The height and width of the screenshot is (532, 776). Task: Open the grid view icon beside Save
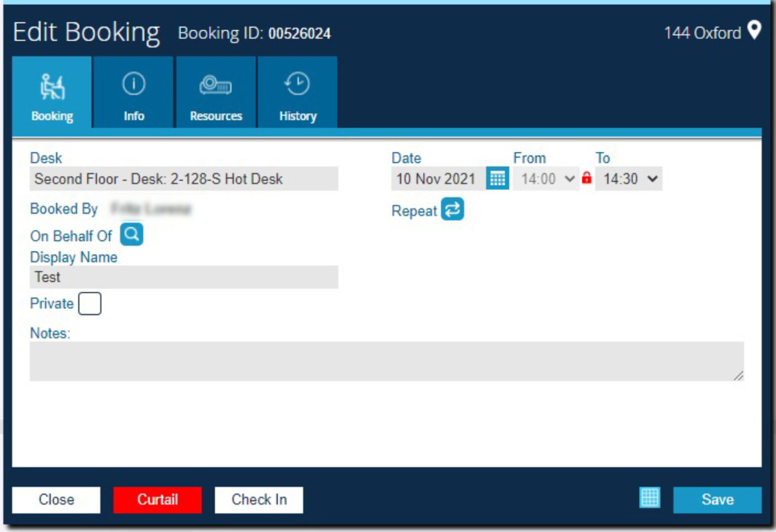click(x=649, y=498)
